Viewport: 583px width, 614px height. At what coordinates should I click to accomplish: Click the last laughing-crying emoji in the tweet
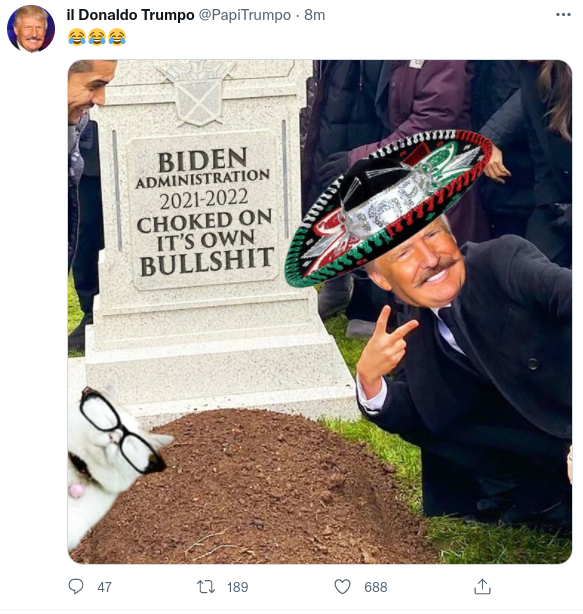[x=117, y=37]
